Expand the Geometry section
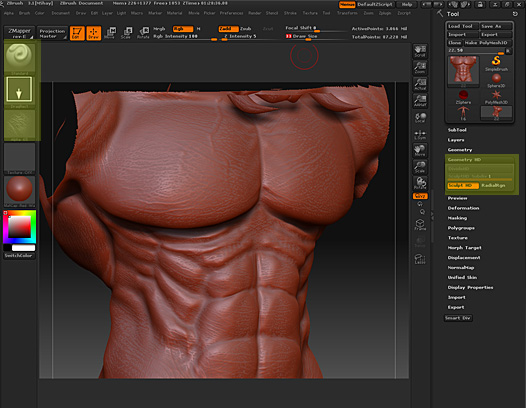The image size is (526, 408). 460,150
